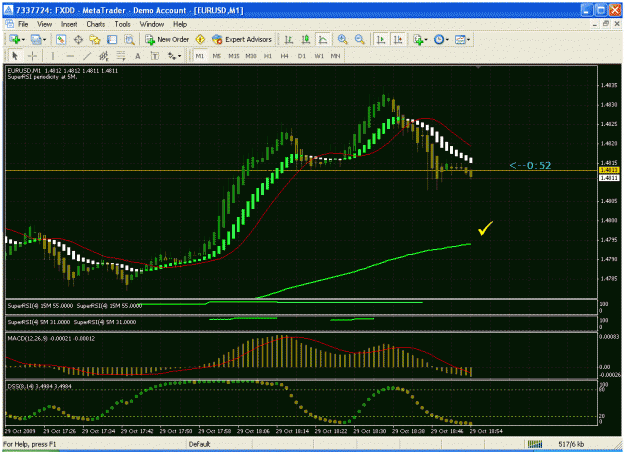Viewport: 625px width, 452px height.
Task: Expand the New Chart dropdown arrow
Action: point(24,40)
